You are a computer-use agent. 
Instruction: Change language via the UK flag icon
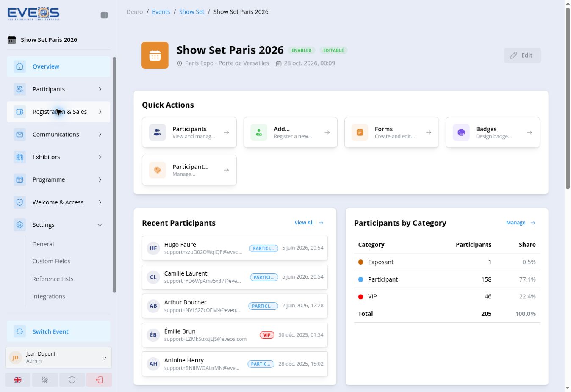coord(18,380)
